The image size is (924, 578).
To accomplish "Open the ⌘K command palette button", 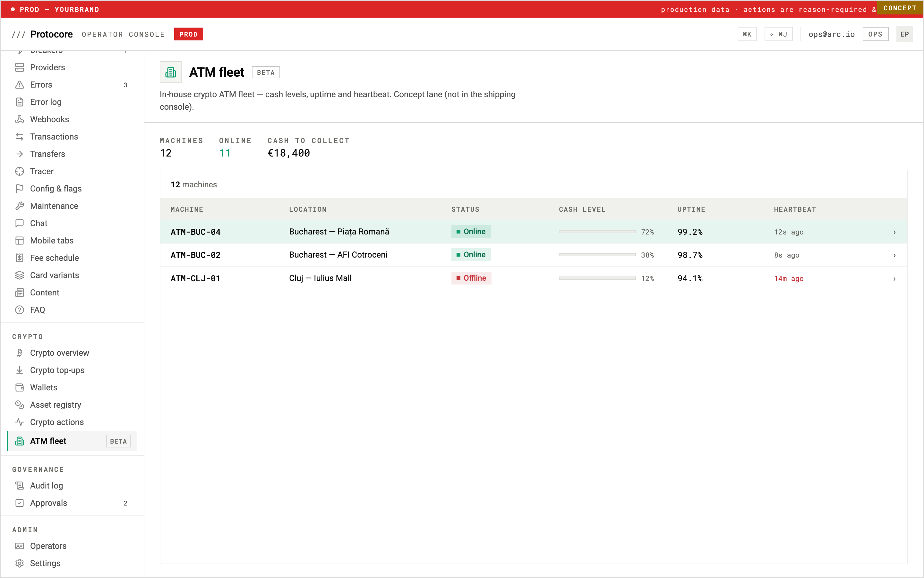I will point(747,34).
